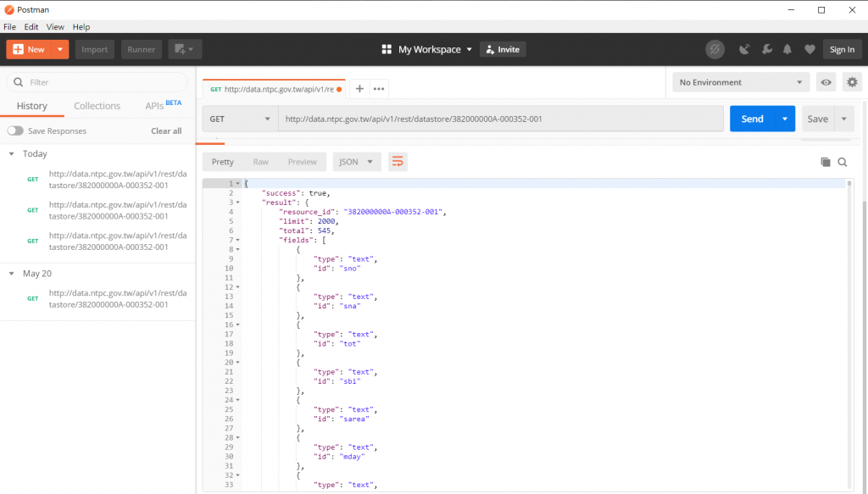Click the Postman logo in title bar
Screen dimensions: 868x494
tap(8, 9)
